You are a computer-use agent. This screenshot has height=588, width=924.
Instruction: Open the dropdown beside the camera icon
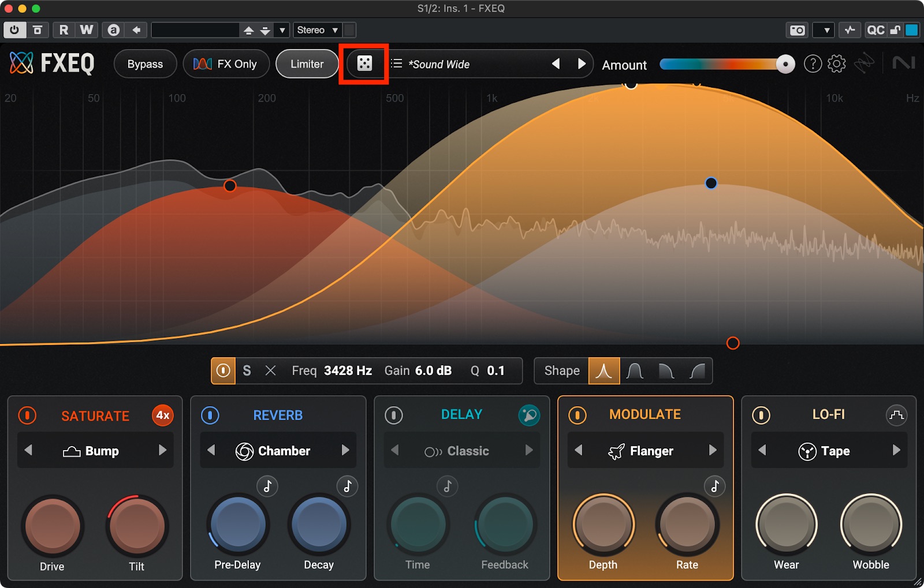click(823, 30)
